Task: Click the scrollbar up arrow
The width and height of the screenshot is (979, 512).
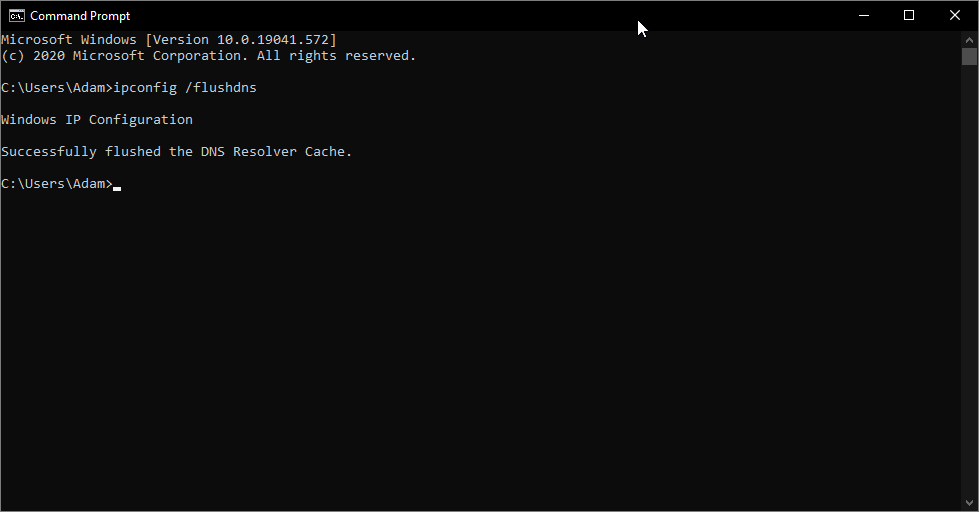Action: (969, 39)
